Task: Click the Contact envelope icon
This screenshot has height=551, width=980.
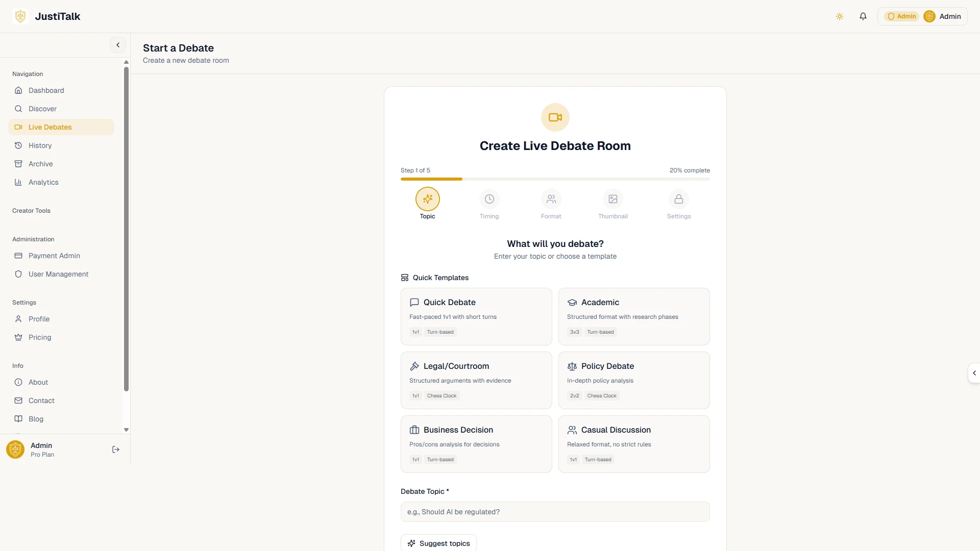Action: [18, 400]
